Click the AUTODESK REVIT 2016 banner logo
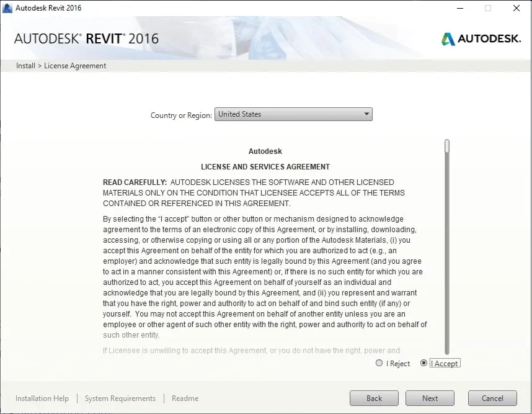The image size is (532, 414). click(86, 38)
